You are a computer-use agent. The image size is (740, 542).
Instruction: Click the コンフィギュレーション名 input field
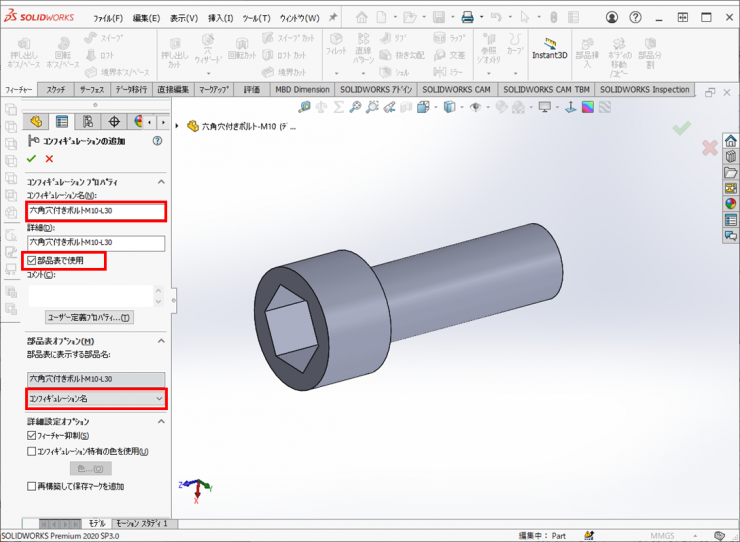pos(96,211)
